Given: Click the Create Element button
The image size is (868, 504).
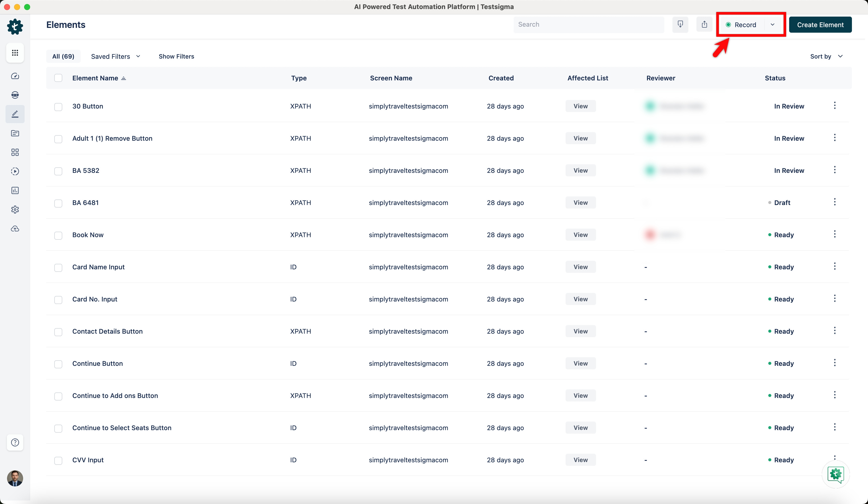Looking at the screenshot, I should point(820,25).
